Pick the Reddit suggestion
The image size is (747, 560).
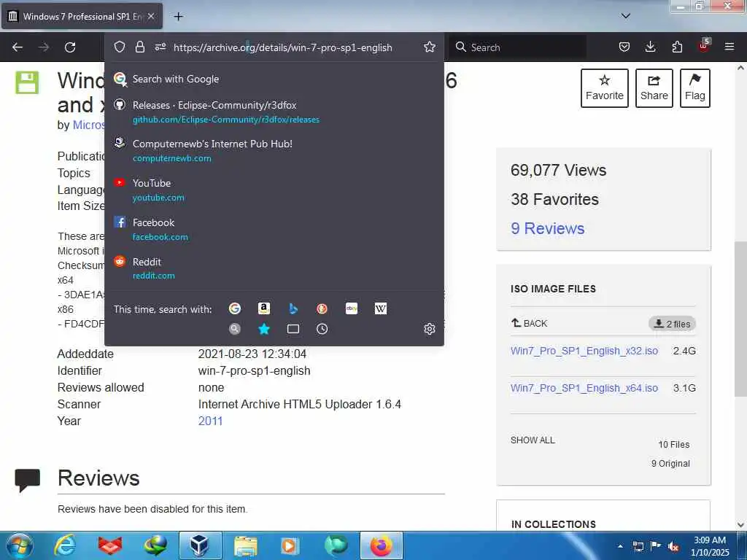pos(274,268)
